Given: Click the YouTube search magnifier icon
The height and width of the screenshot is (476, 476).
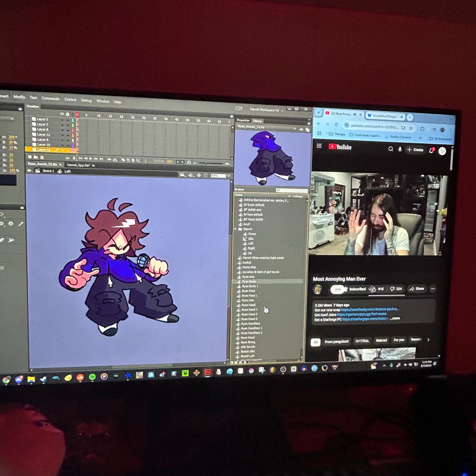Looking at the screenshot, I should pyautogui.click(x=391, y=149).
